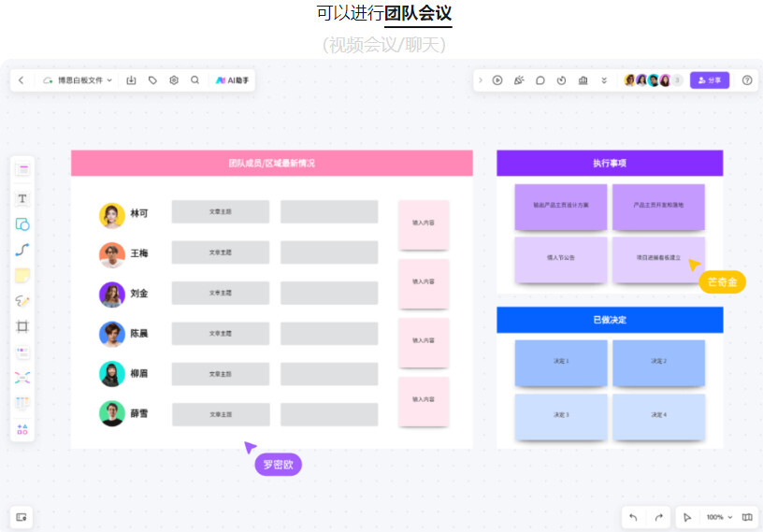This screenshot has height=532, width=763.
Task: Pick the connector line tool
Action: [x=22, y=250]
